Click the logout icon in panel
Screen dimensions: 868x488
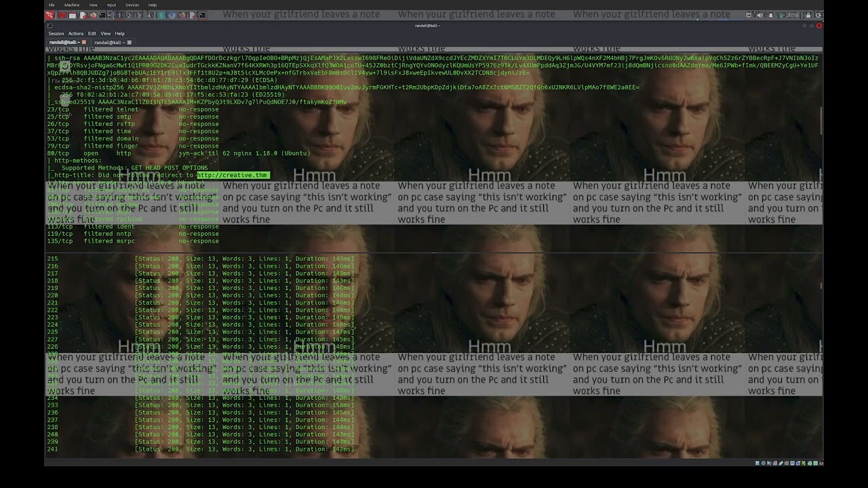(x=818, y=15)
